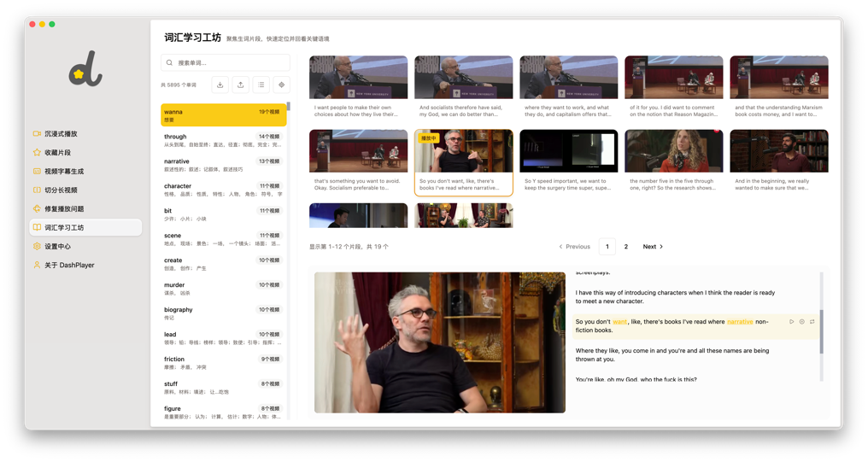Select the word 'narrative' in the word list

pos(224,165)
